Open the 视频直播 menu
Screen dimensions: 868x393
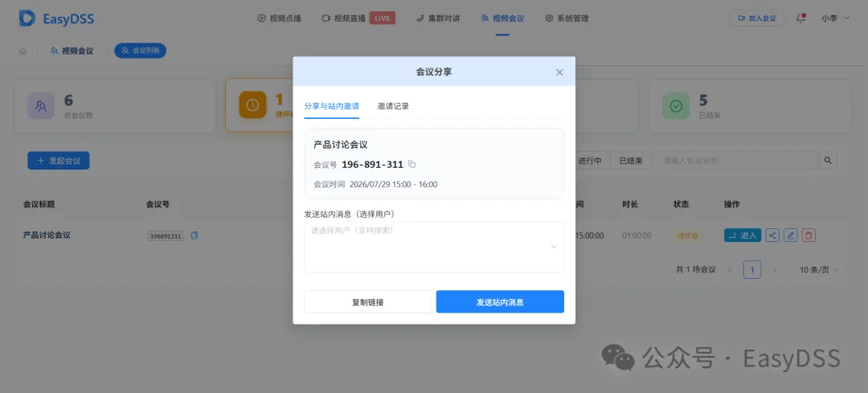pos(344,18)
